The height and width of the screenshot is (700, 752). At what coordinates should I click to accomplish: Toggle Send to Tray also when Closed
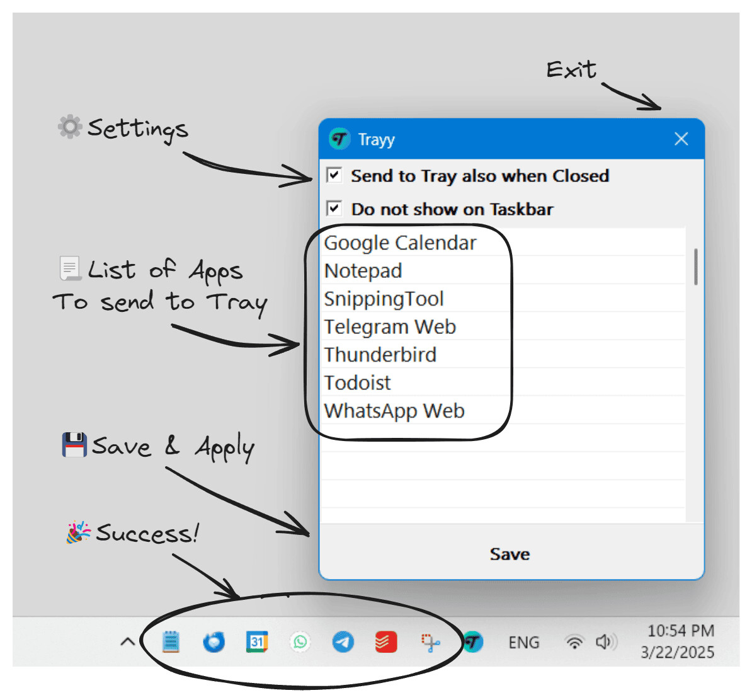tap(334, 176)
